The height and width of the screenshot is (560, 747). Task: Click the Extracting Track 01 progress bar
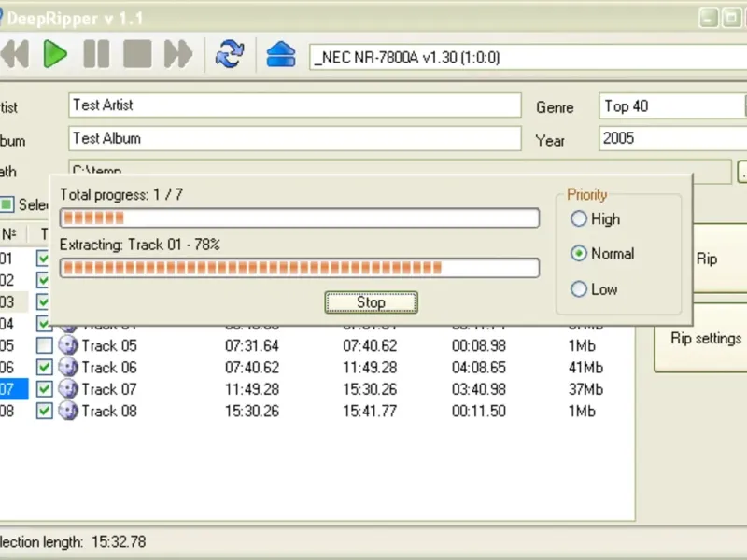pyautogui.click(x=300, y=268)
